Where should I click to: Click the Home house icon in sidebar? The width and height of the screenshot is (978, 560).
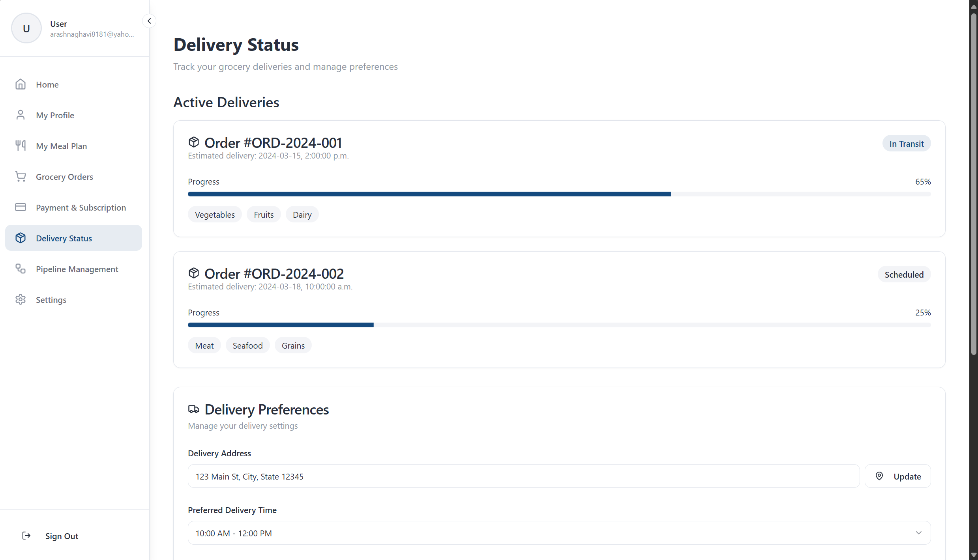21,84
